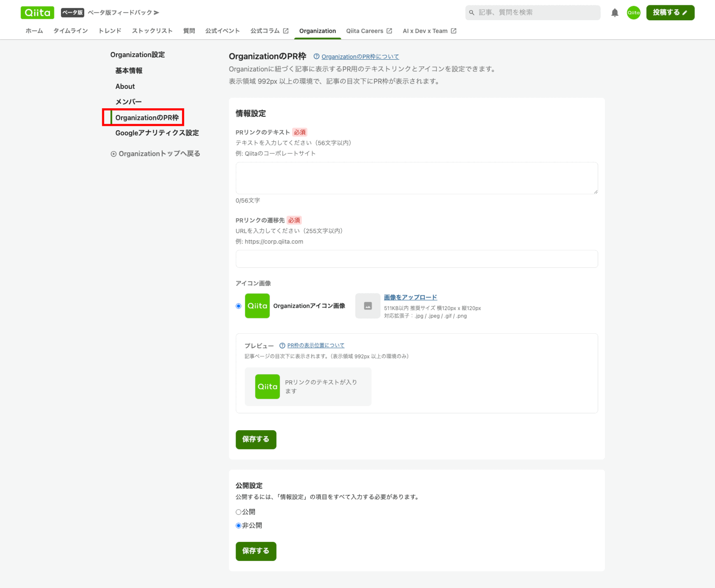The image size is (715, 588).
Task: Open the OrganizationのPR枠について help link
Action: (360, 57)
